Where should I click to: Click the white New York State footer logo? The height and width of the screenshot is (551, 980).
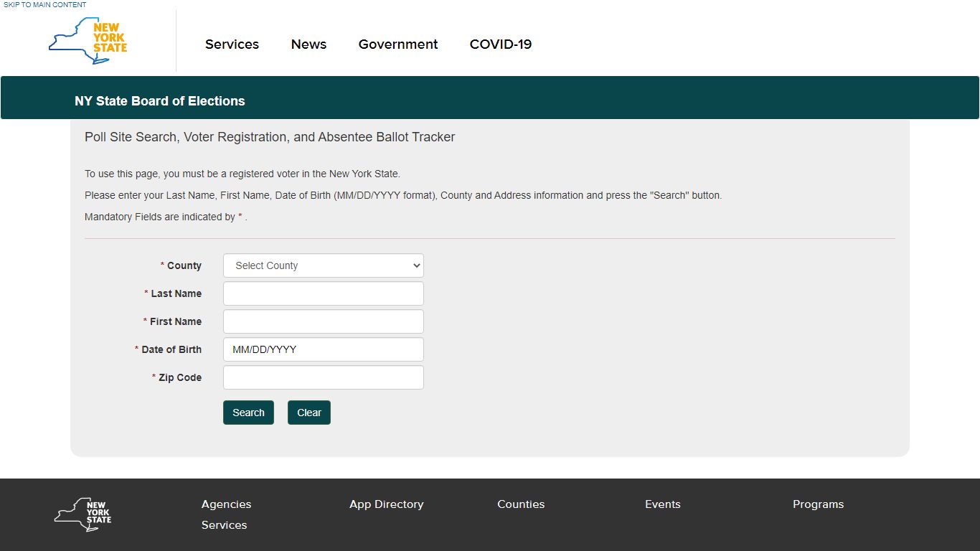[83, 514]
